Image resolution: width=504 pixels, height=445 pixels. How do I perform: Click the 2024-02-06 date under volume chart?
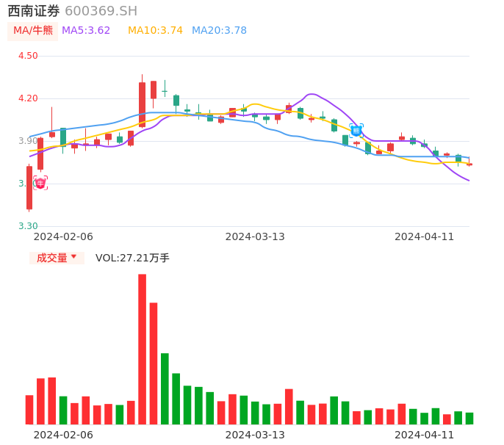(x=63, y=435)
